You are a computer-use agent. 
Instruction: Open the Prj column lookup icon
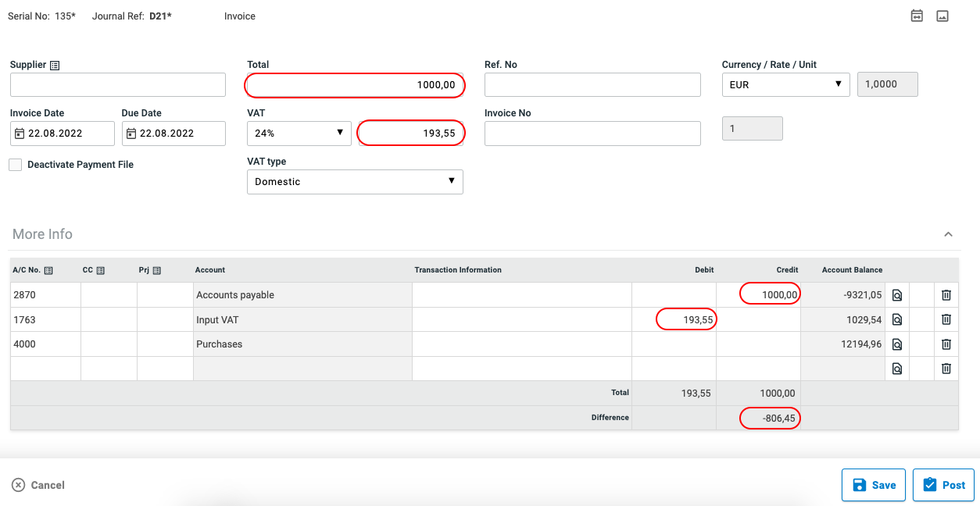(x=157, y=270)
